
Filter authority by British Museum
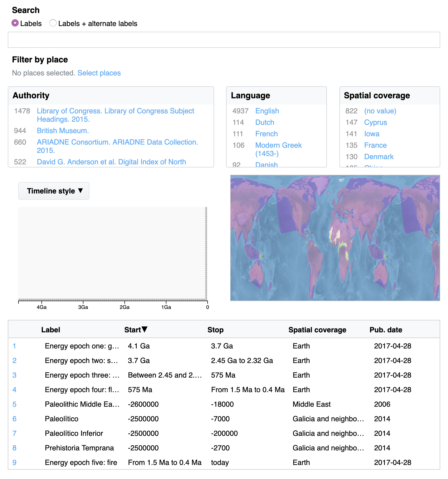pos(63,131)
